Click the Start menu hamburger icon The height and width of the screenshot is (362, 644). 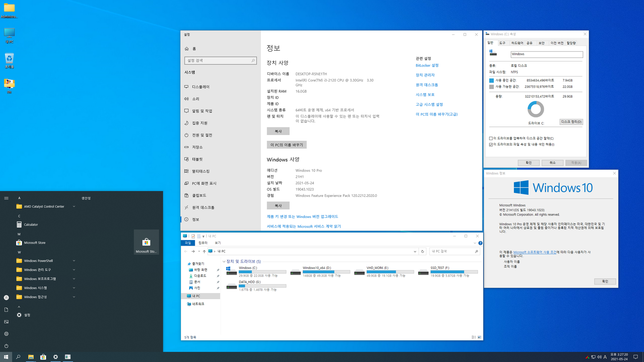click(6, 198)
